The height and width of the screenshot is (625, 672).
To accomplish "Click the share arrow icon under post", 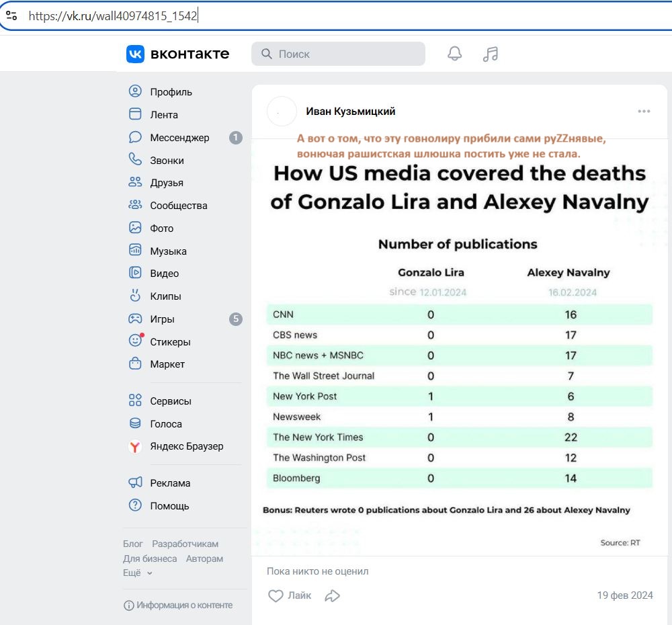I will click(x=333, y=595).
